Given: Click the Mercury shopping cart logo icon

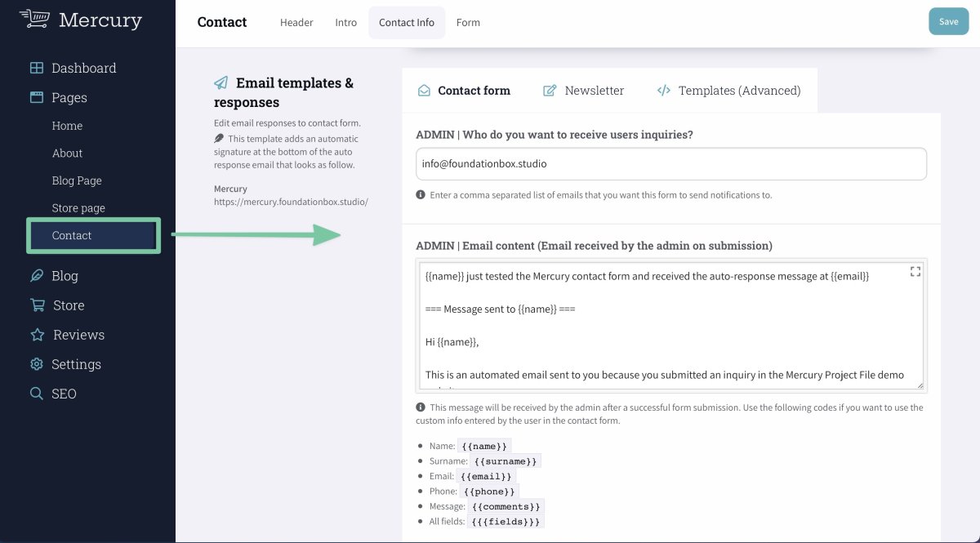Looking at the screenshot, I should pyautogui.click(x=35, y=19).
